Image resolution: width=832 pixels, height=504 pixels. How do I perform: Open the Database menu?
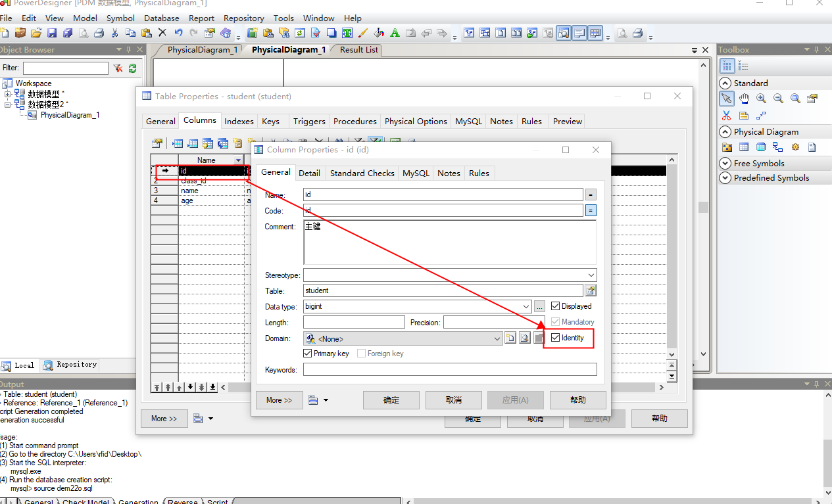point(162,18)
